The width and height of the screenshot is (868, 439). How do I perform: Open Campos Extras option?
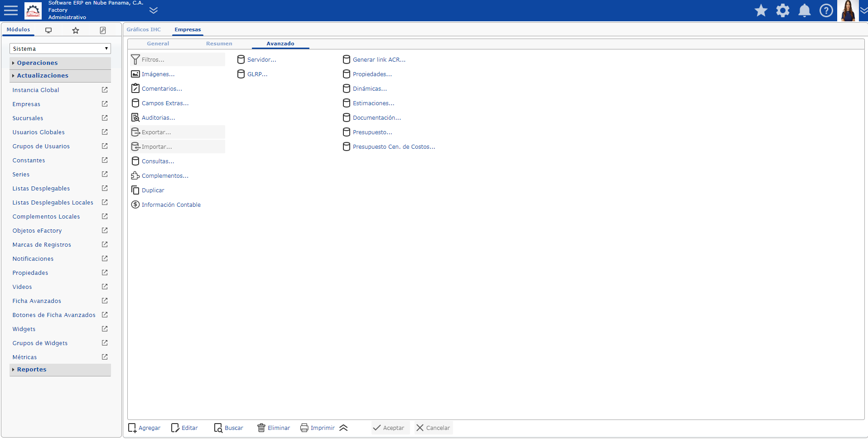160,103
